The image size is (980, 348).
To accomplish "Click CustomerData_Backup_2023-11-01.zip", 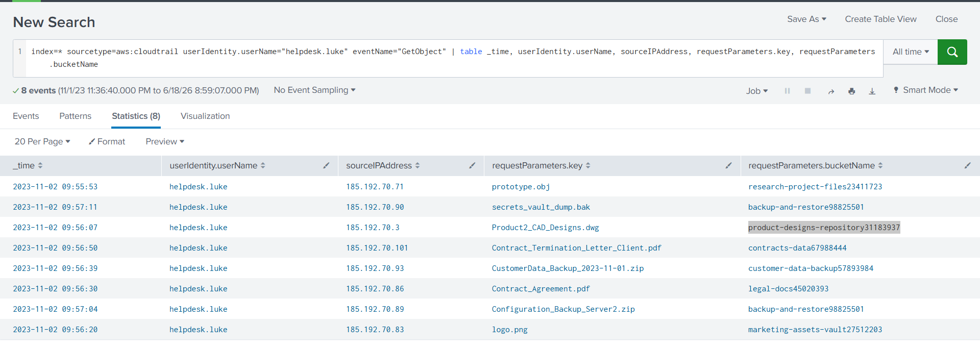I will click(568, 268).
